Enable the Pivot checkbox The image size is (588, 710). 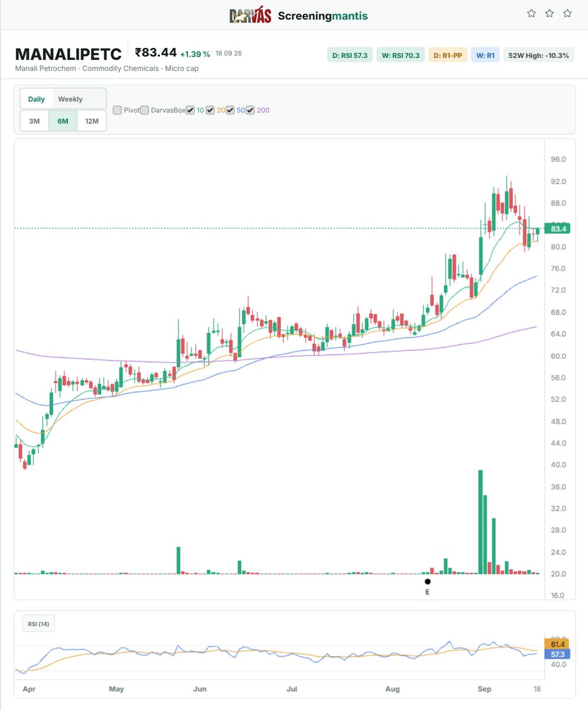coord(117,110)
